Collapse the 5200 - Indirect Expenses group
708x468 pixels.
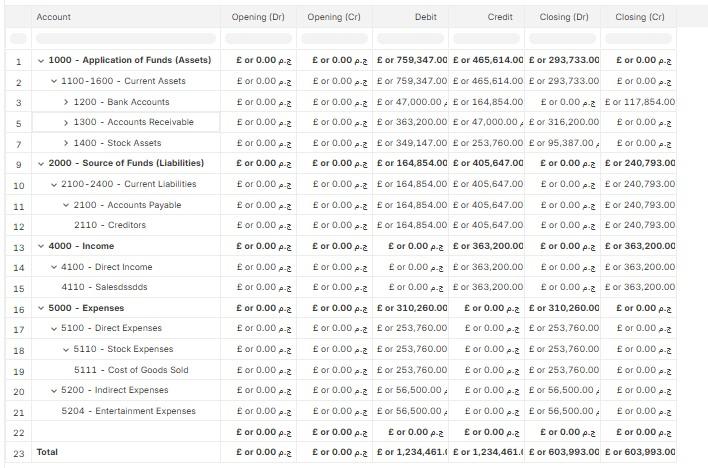pyautogui.click(x=54, y=390)
